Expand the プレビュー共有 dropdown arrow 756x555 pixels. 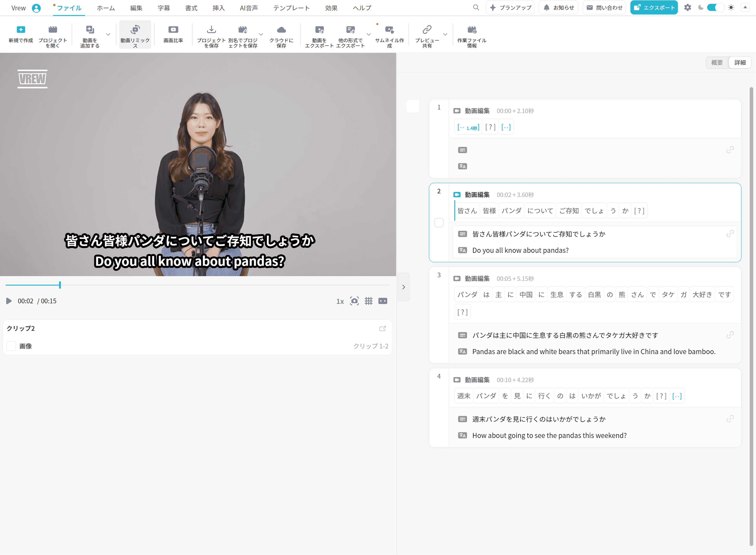445,34
